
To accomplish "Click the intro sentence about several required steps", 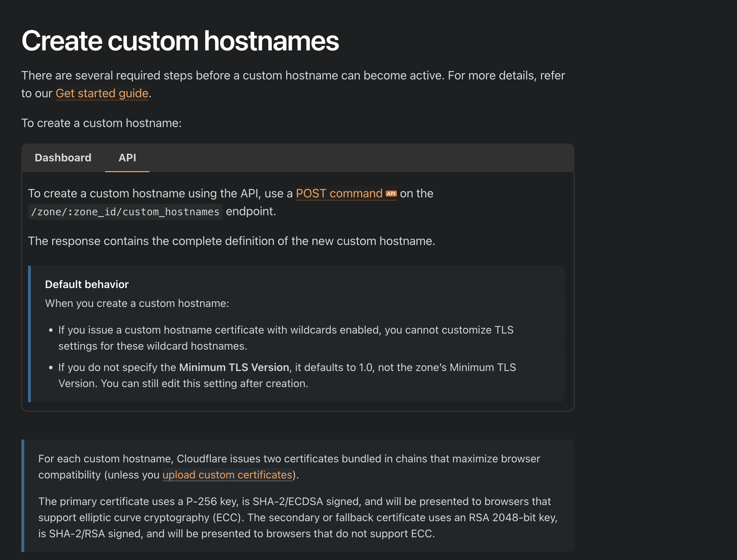I will [x=293, y=76].
